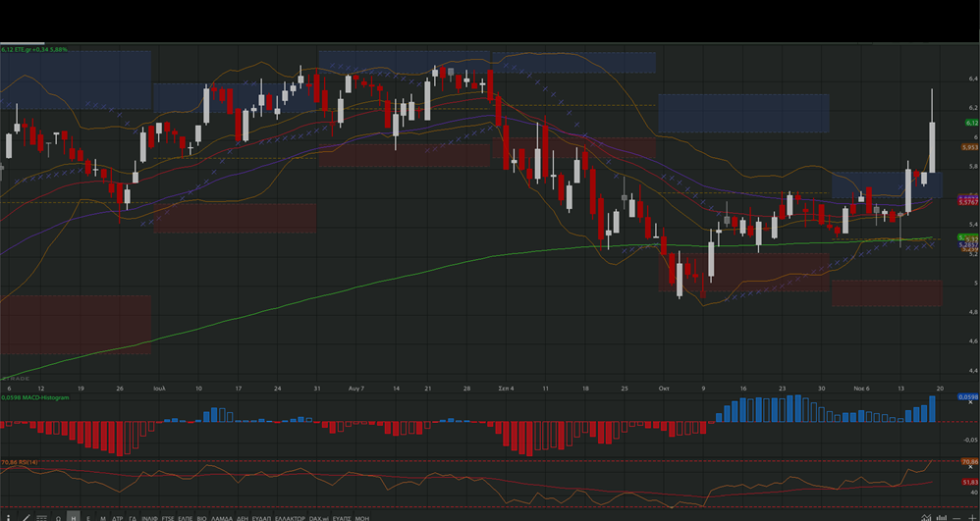Open the ΓΔ index tab
This screenshot has width=980, height=521.
click(x=133, y=518)
